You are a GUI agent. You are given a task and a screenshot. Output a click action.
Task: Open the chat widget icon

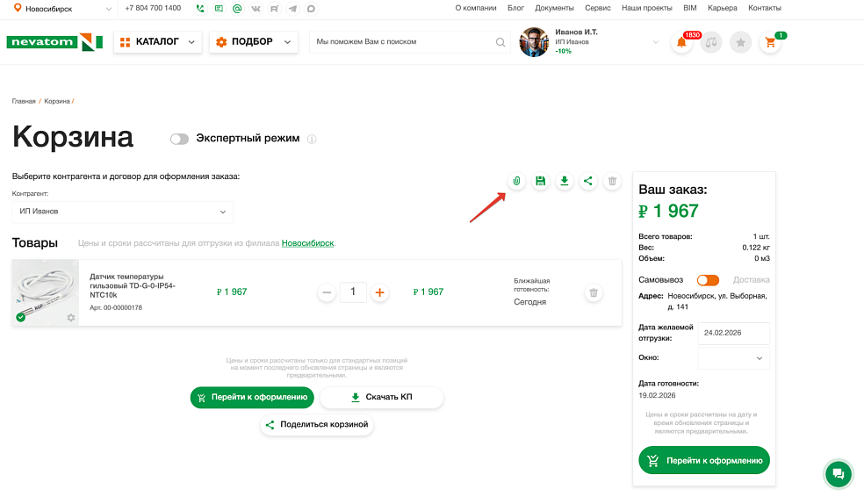tap(838, 474)
